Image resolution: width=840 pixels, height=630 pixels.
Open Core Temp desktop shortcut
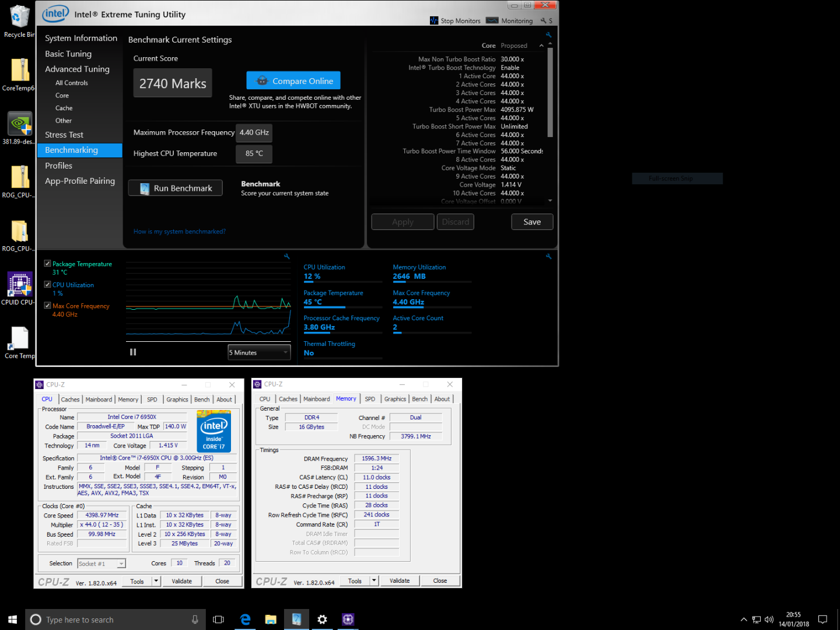(19, 342)
